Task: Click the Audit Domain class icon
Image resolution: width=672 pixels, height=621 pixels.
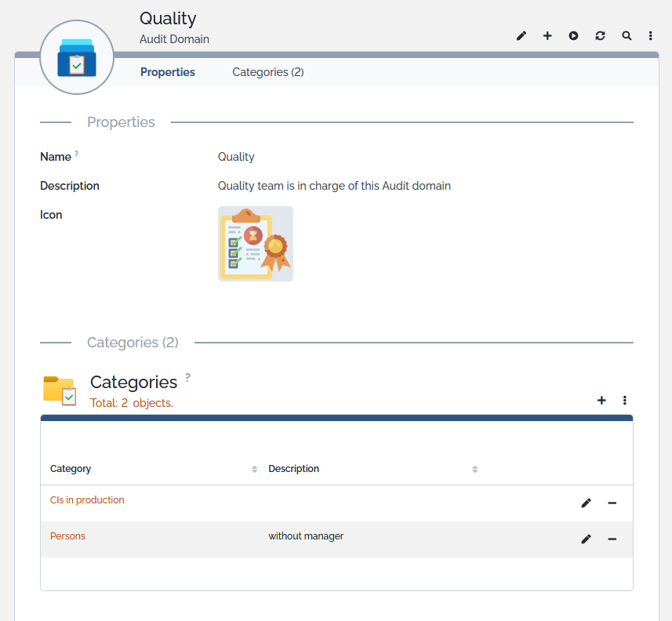Action: coord(77,58)
